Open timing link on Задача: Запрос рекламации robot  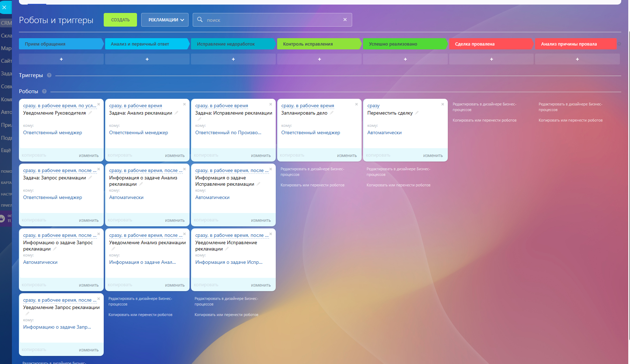tap(60, 170)
